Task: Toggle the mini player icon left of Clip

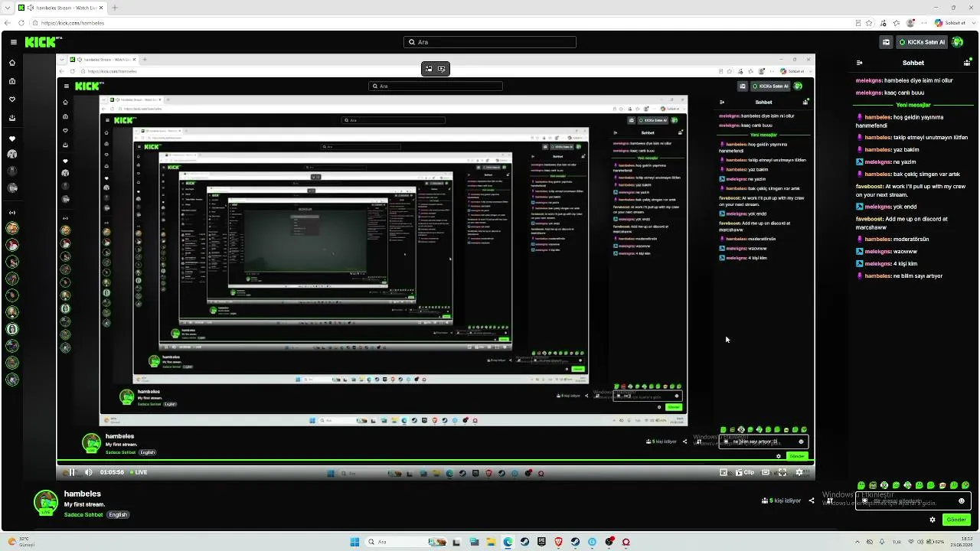Action: click(x=724, y=472)
